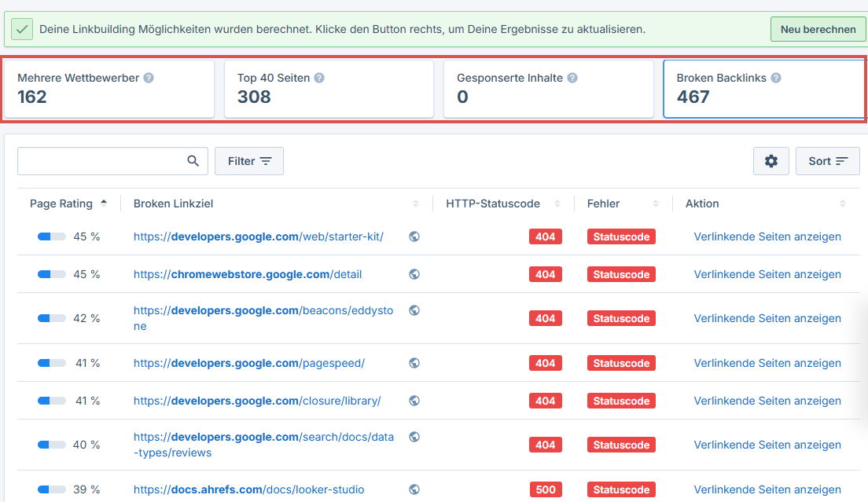Open help icon next to Broken Backlinks
Image resolution: width=868 pixels, height=502 pixels.
pyautogui.click(x=776, y=78)
